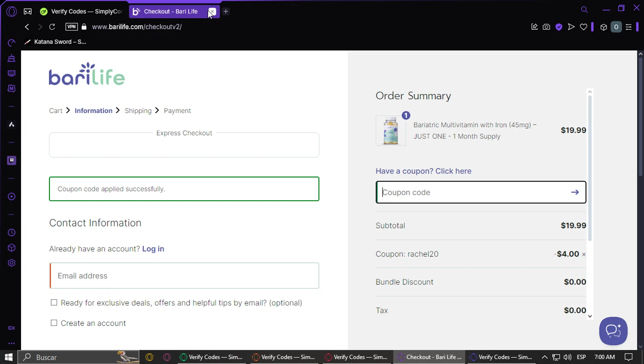Screen dimensions: 644x364
Task: Open the browser search tabs magnifier
Action: tap(584, 9)
